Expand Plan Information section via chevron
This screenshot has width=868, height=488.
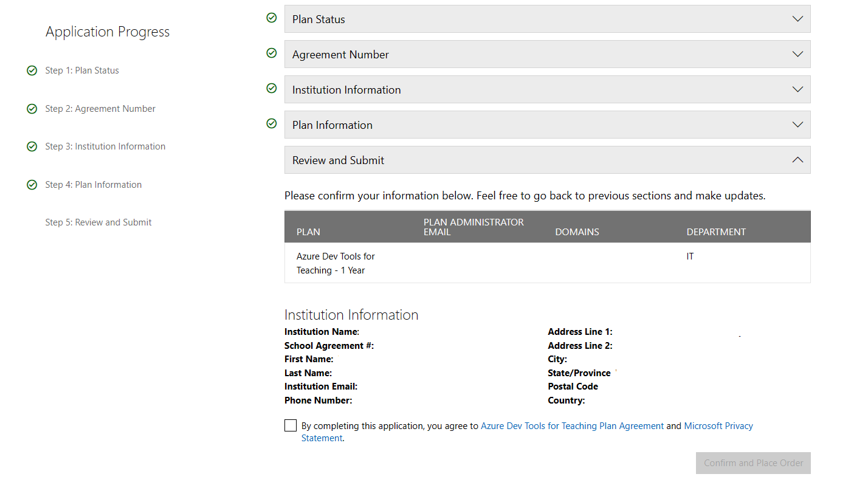(798, 125)
